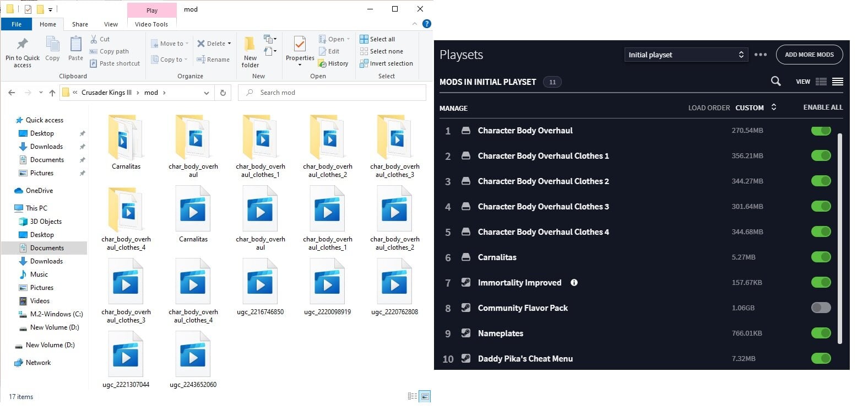Click Copy path in Clipboard group
Image resolution: width=868 pixels, height=420 pixels.
[109, 51]
